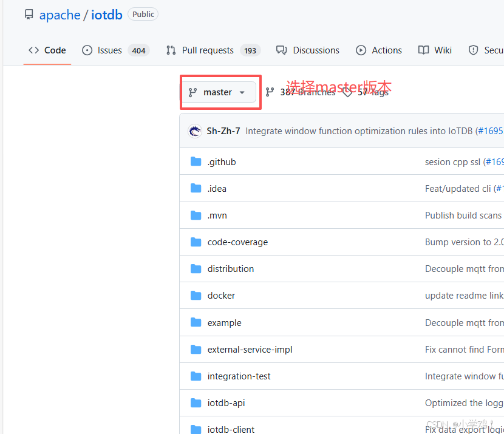Open the .github folder
The image size is (504, 434).
222,161
